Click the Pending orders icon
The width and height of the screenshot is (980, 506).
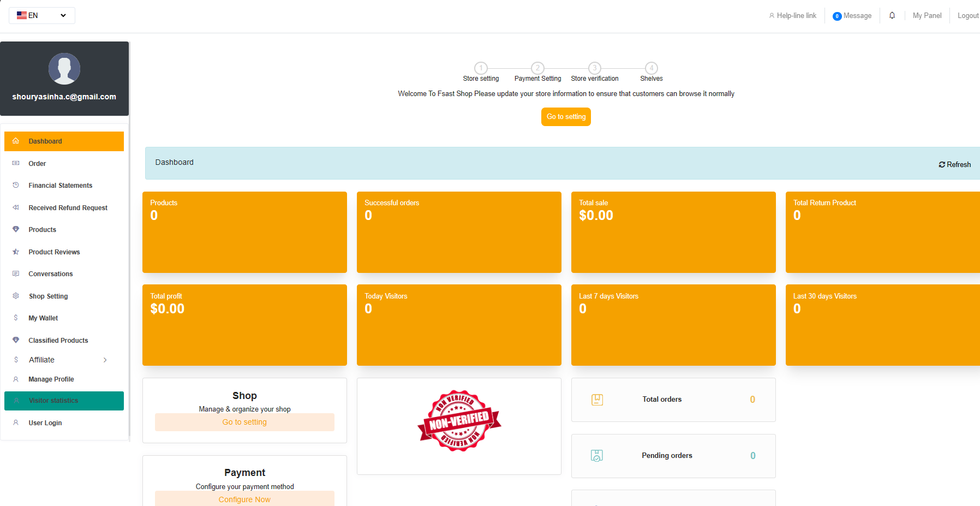point(597,456)
